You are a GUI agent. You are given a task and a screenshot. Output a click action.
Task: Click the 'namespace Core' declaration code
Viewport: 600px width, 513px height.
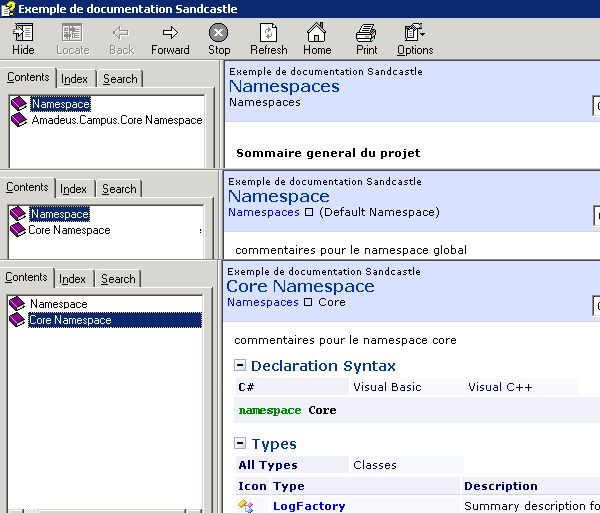tap(287, 410)
